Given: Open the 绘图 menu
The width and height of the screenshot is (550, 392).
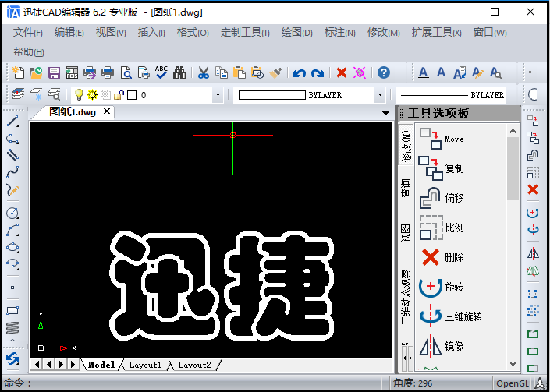Looking at the screenshot, I should (x=296, y=33).
